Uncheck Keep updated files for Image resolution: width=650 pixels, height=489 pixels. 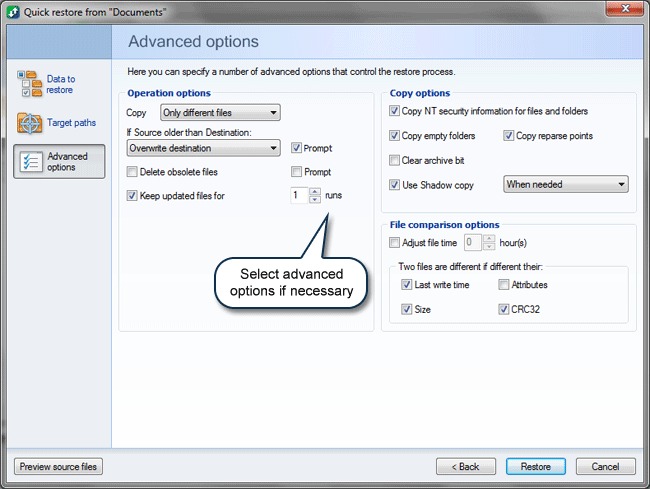[x=132, y=196]
